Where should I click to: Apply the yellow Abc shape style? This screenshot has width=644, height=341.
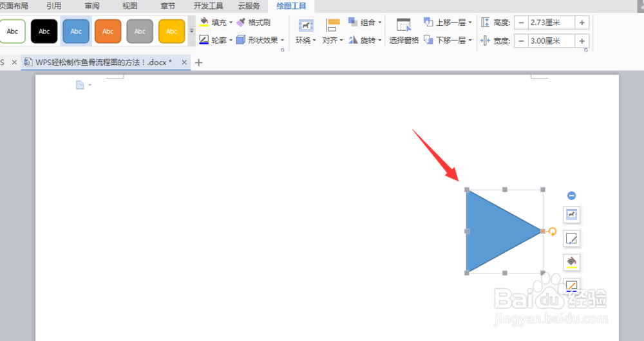[x=172, y=31]
